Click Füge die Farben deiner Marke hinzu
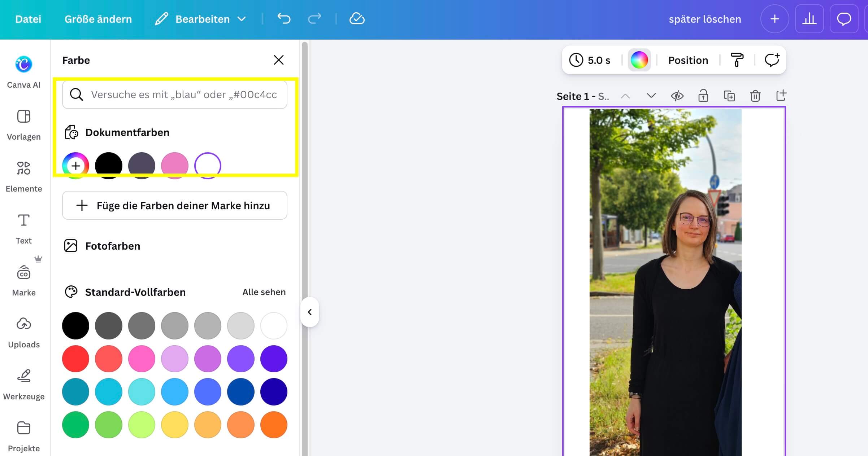Image resolution: width=868 pixels, height=456 pixels. pyautogui.click(x=174, y=205)
